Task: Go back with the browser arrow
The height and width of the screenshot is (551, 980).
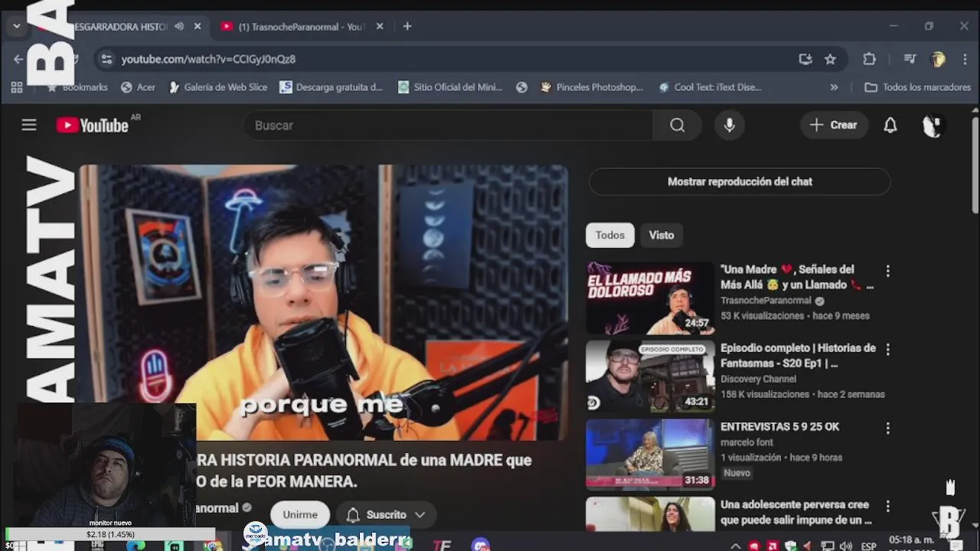Action: pos(18,59)
